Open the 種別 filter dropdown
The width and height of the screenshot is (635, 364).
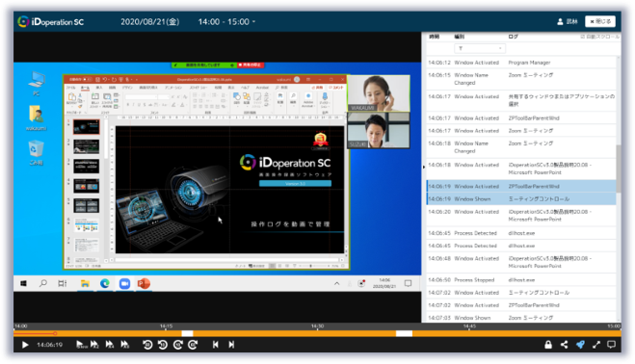click(480, 48)
